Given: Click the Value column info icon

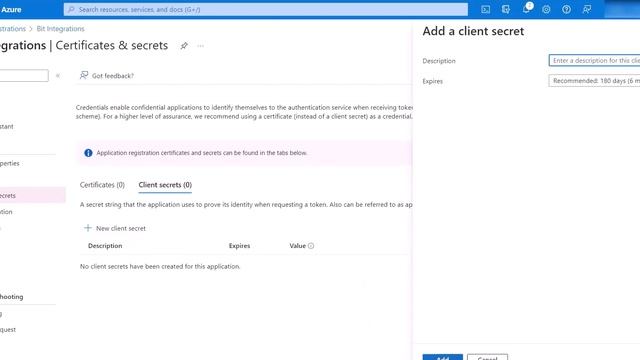Looking at the screenshot, I should pos(311,246).
